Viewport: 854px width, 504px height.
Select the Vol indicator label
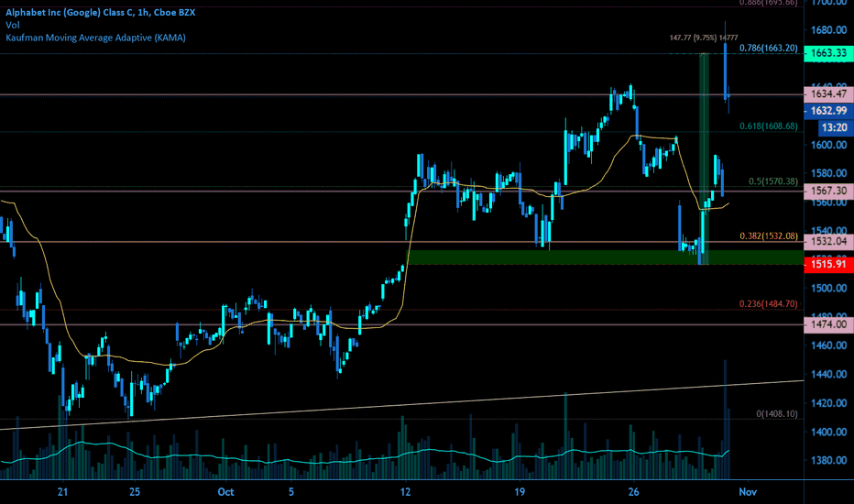(13, 25)
